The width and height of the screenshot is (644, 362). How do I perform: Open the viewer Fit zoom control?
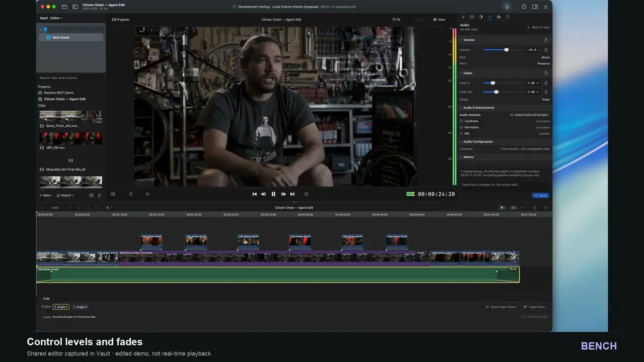click(x=396, y=20)
